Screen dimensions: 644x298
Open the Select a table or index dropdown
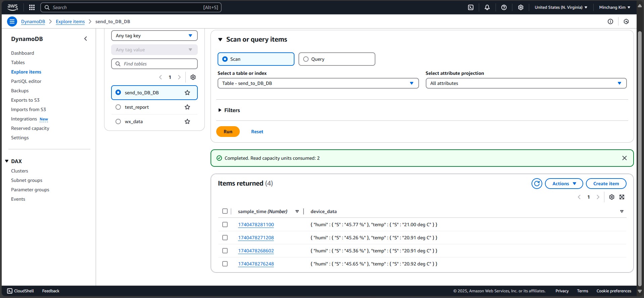[x=318, y=83]
